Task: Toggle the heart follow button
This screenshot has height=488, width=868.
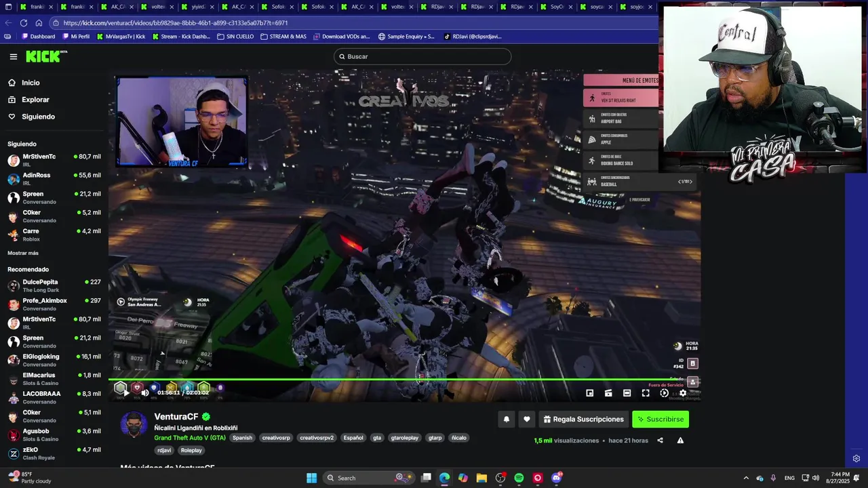Action: [x=527, y=420]
